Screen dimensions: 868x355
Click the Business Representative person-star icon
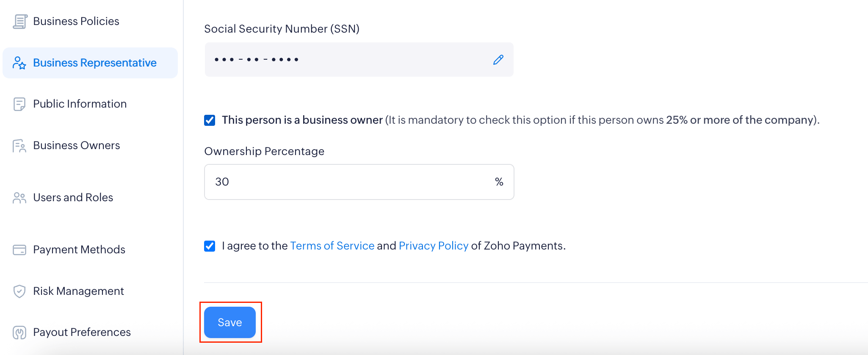pyautogui.click(x=19, y=63)
